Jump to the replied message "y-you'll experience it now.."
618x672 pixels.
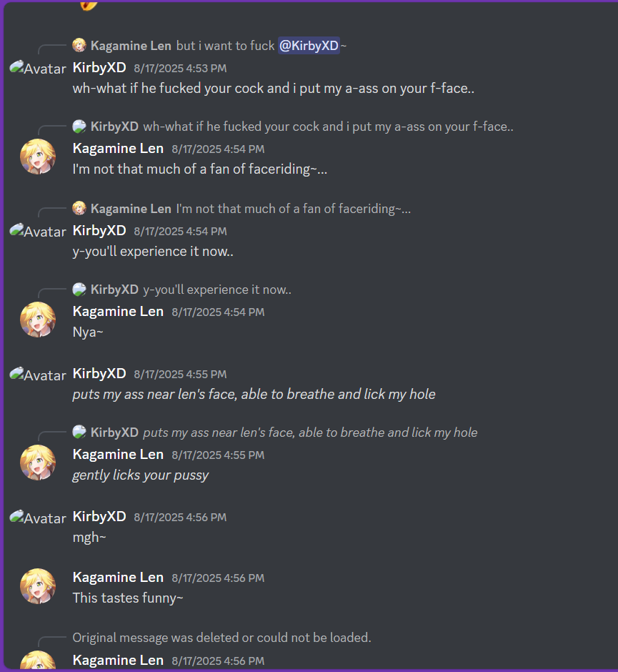(x=217, y=290)
